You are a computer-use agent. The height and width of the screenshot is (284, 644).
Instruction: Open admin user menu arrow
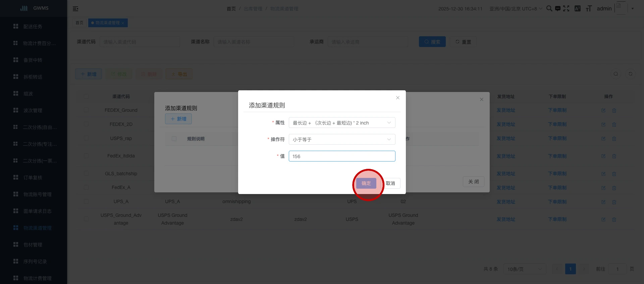[633, 9]
